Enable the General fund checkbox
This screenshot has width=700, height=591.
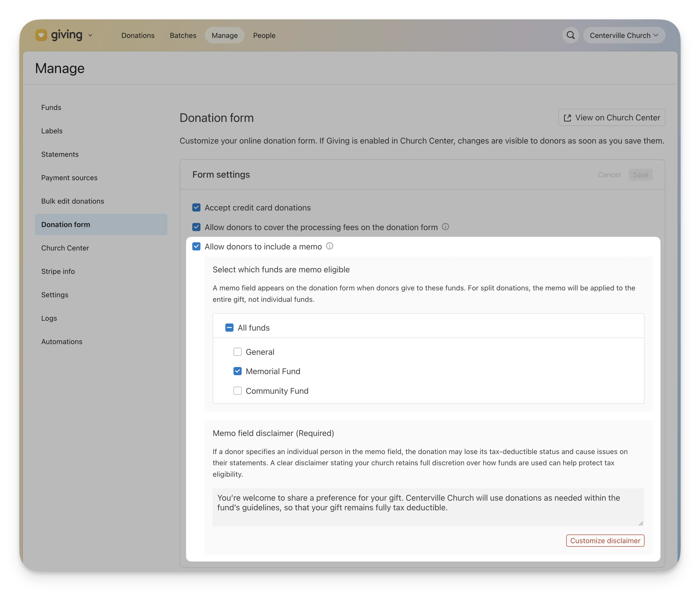(x=237, y=352)
